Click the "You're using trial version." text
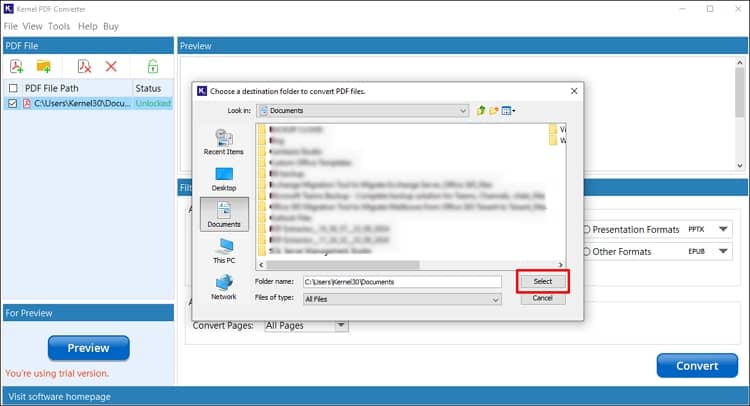Screen dimensions: 750x406 click(x=57, y=373)
